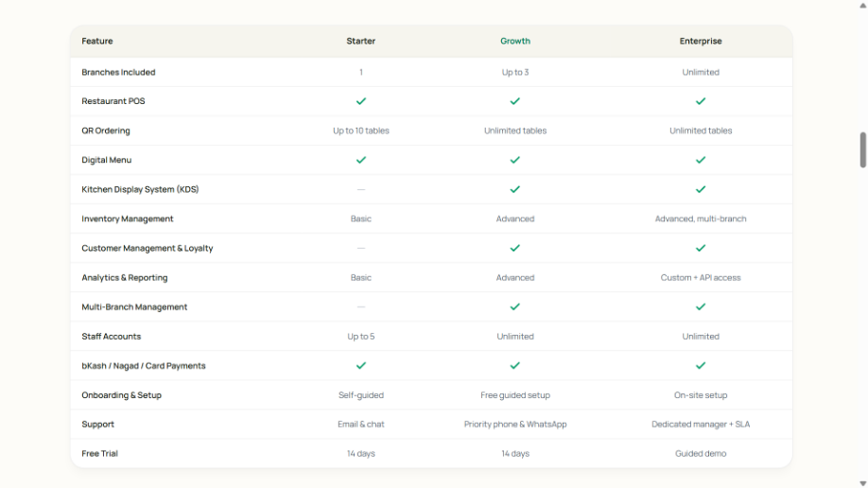This screenshot has height=488, width=868.
Task: Click the Starter column header
Action: [361, 41]
